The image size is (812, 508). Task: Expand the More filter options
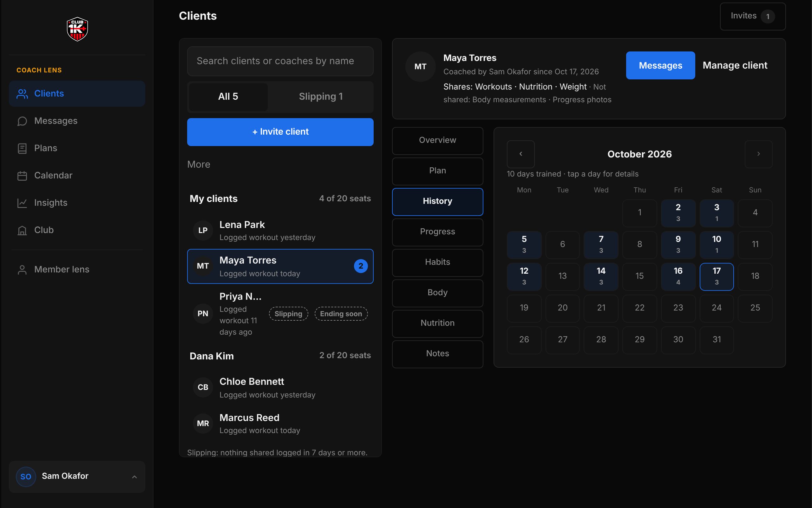pyautogui.click(x=199, y=164)
